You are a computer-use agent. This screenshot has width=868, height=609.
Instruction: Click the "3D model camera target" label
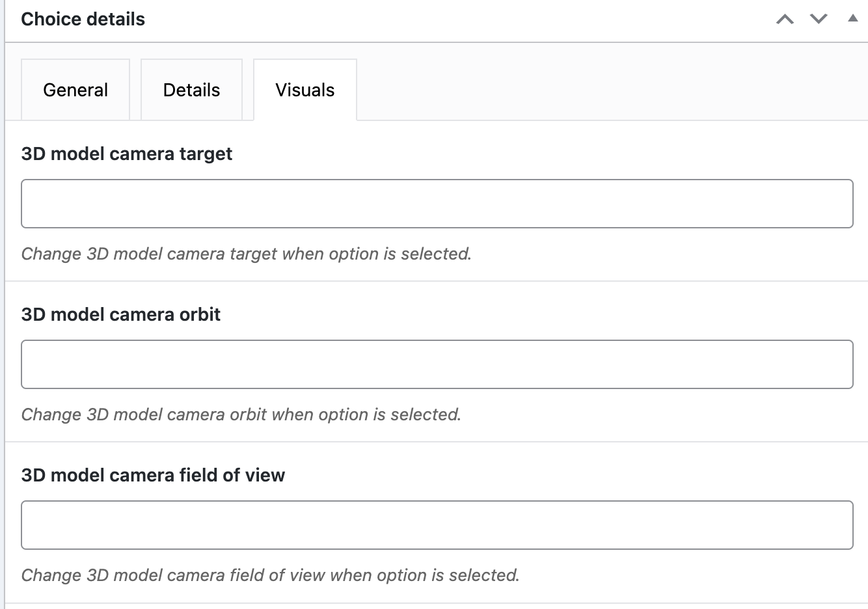(127, 154)
